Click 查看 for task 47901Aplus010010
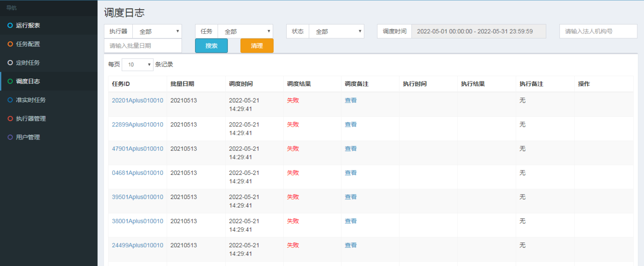 [x=351, y=149]
